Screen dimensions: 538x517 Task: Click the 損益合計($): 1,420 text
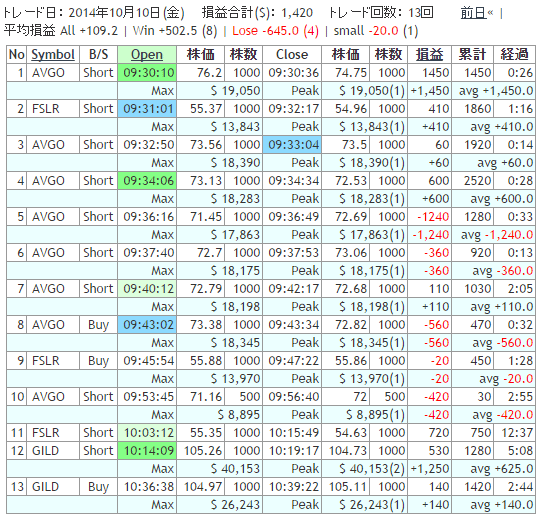(257, 13)
